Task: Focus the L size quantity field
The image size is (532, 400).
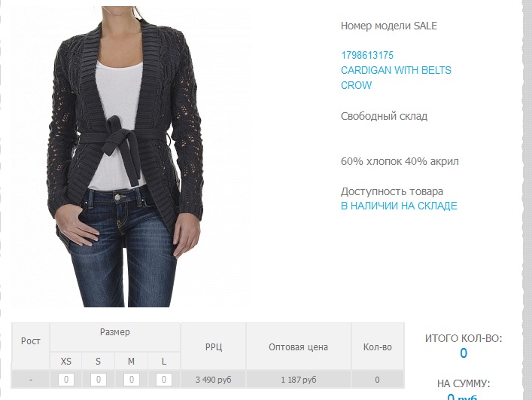Action: pyautogui.click(x=164, y=380)
